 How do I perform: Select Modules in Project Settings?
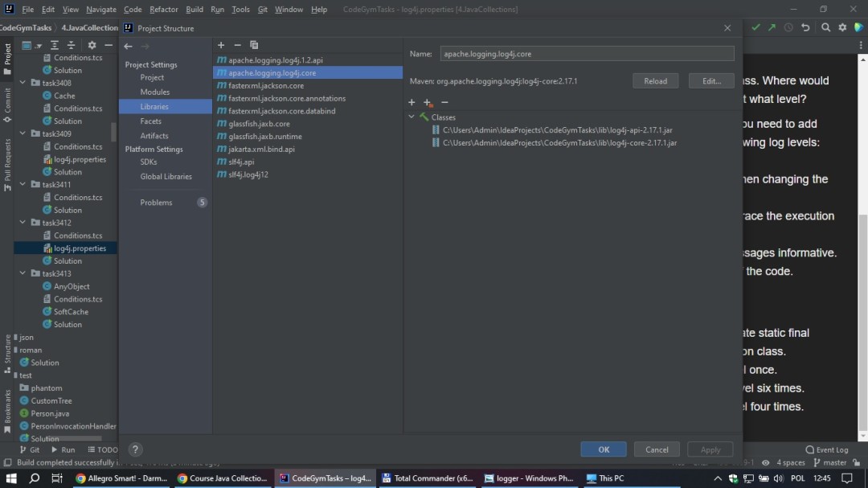(x=155, y=92)
